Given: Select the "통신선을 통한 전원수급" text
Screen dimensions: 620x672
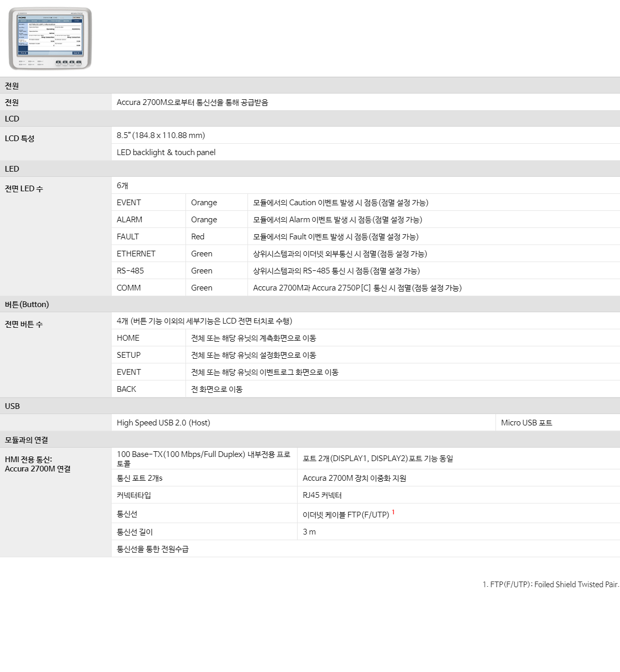Looking at the screenshot, I should pyautogui.click(x=152, y=549).
